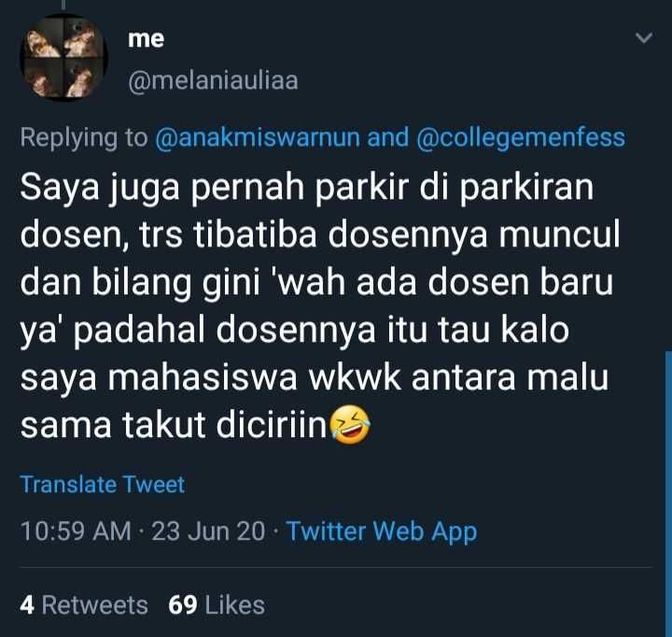Click the display name "me"
Viewport: 672px width, 637px height.
[x=144, y=38]
